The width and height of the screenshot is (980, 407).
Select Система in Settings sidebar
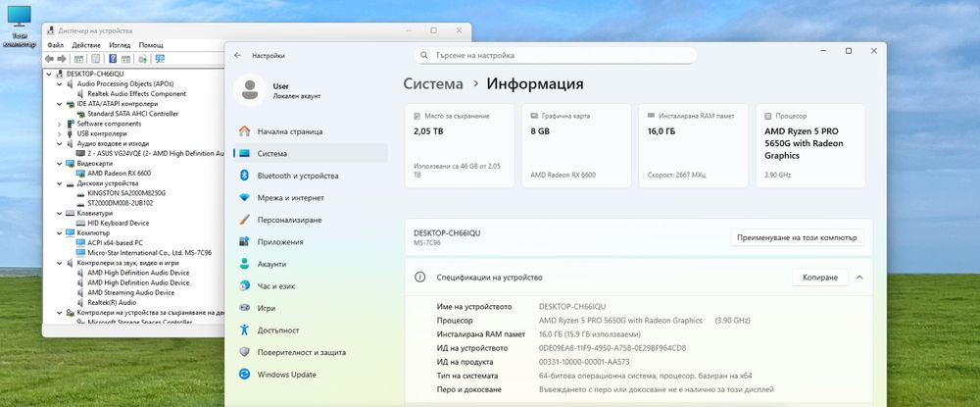pos(310,153)
